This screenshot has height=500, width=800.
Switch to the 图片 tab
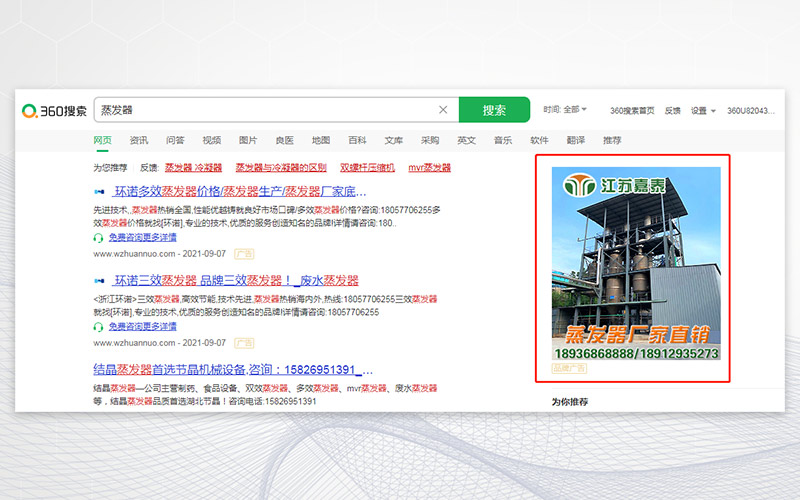point(248,140)
